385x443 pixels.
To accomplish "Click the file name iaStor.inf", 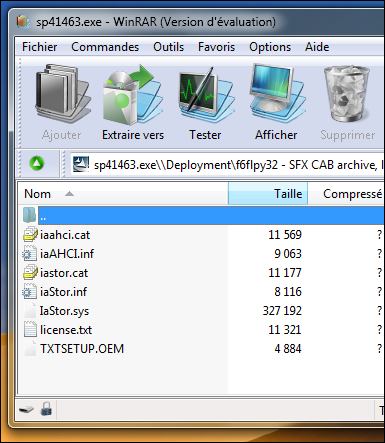I will [x=63, y=292].
